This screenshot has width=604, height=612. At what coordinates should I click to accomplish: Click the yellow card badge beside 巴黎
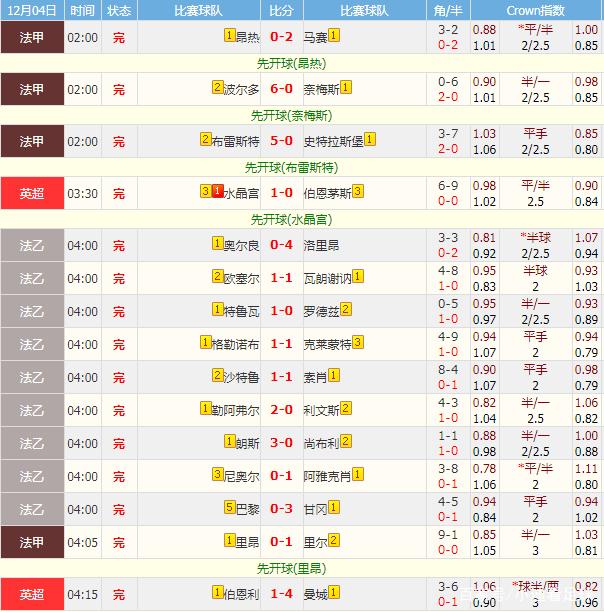[x=229, y=507]
